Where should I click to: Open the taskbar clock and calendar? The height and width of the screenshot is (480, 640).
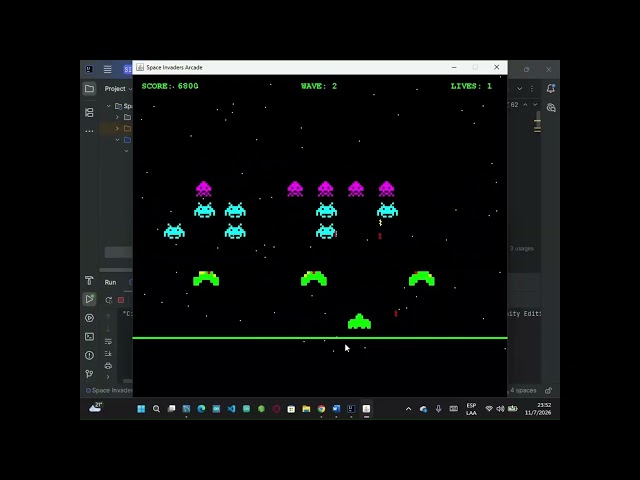pyautogui.click(x=538, y=409)
